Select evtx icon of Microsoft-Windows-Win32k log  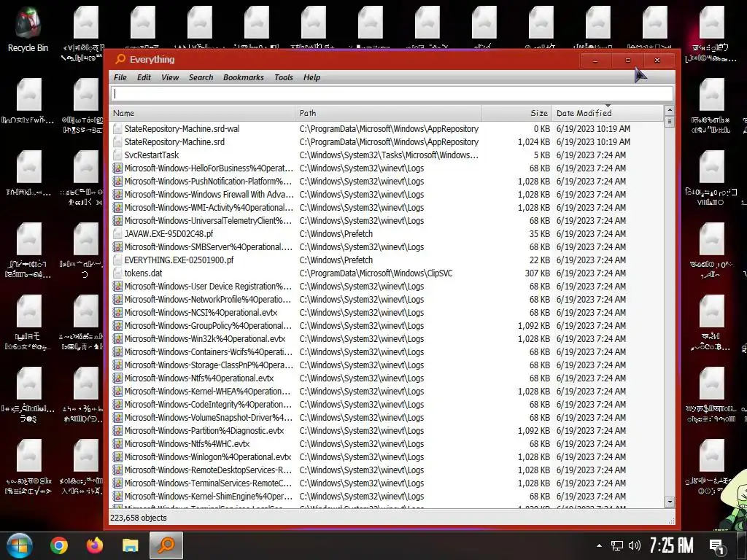point(117,339)
